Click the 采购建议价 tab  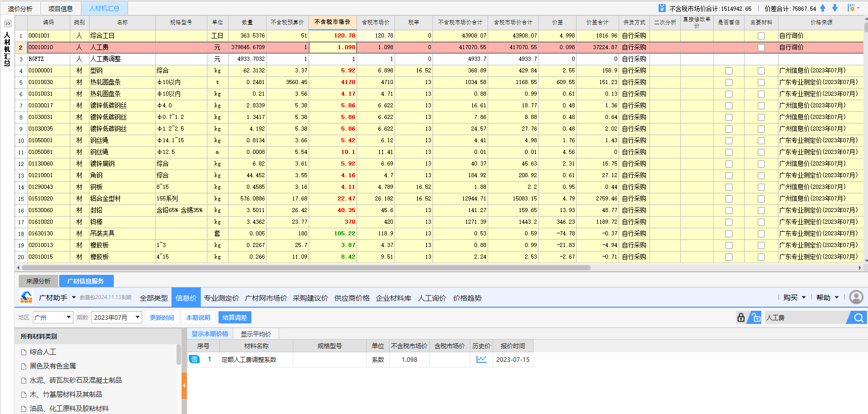click(x=311, y=298)
